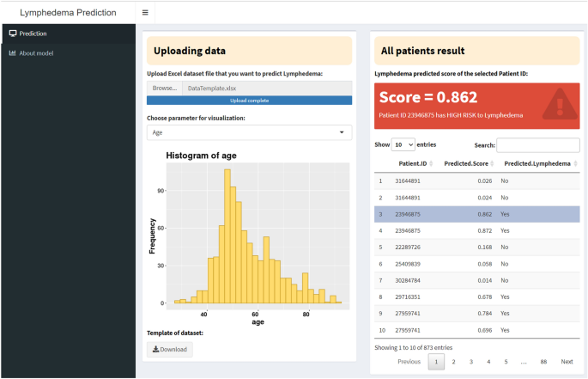This screenshot has height=379, width=588.
Task: Select pagination page 1
Action: [436, 362]
